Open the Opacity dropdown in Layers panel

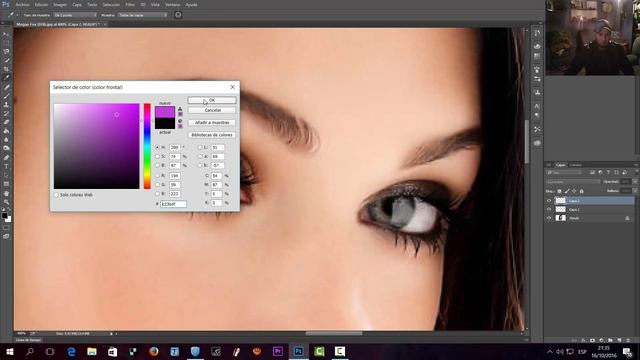[x=635, y=182]
